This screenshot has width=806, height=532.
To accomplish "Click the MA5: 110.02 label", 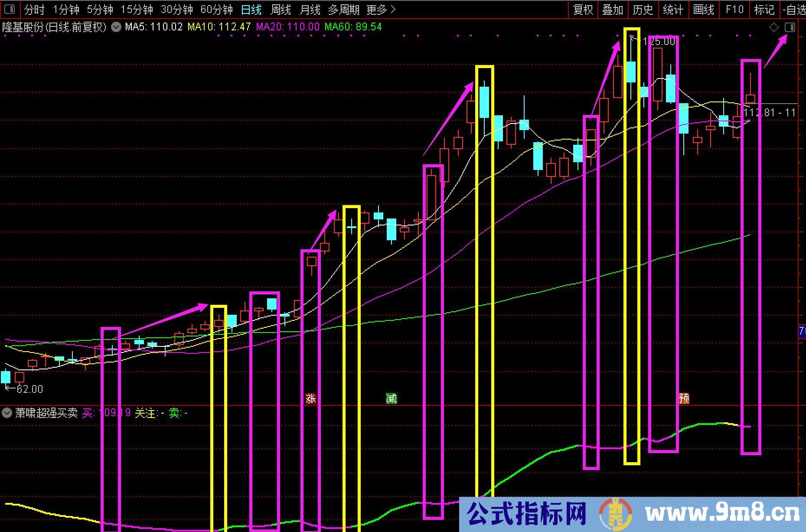I will [154, 27].
